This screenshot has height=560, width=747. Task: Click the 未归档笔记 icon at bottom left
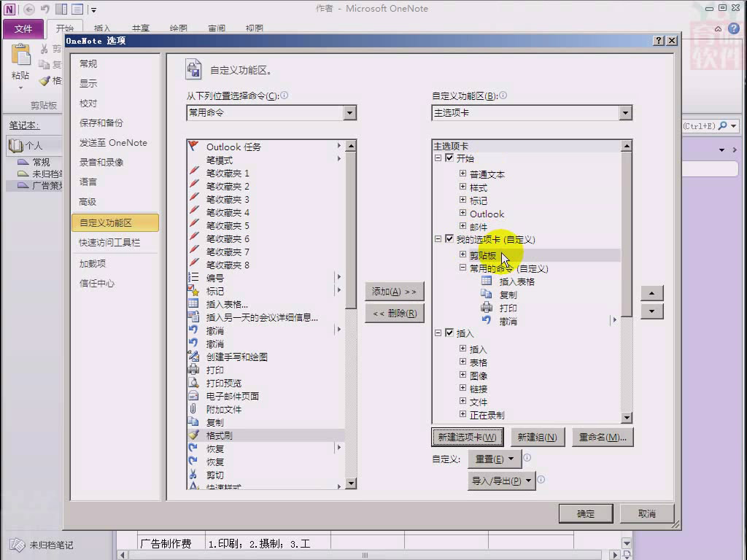click(18, 544)
